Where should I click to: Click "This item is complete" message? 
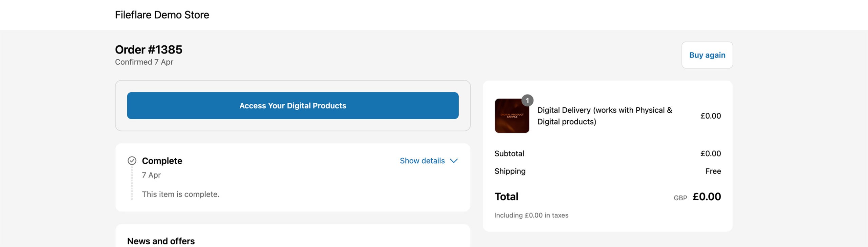coord(180,194)
